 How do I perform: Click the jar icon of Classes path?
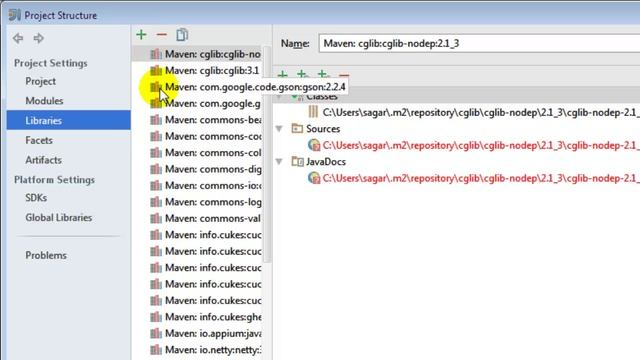[x=313, y=111]
